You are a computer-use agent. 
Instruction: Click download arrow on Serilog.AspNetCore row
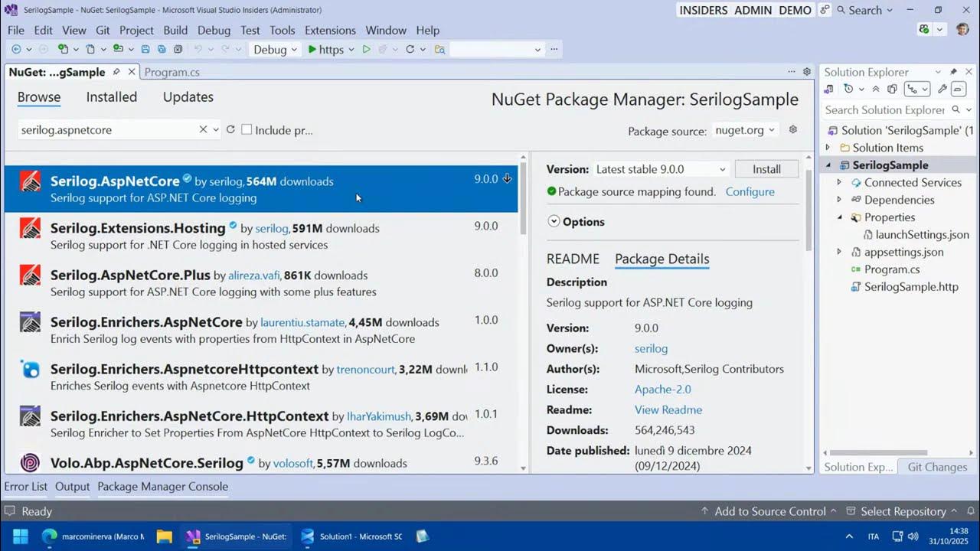(x=507, y=178)
